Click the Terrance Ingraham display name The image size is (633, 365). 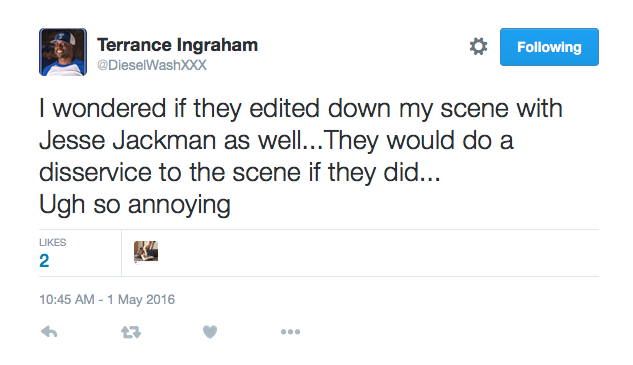click(x=177, y=45)
